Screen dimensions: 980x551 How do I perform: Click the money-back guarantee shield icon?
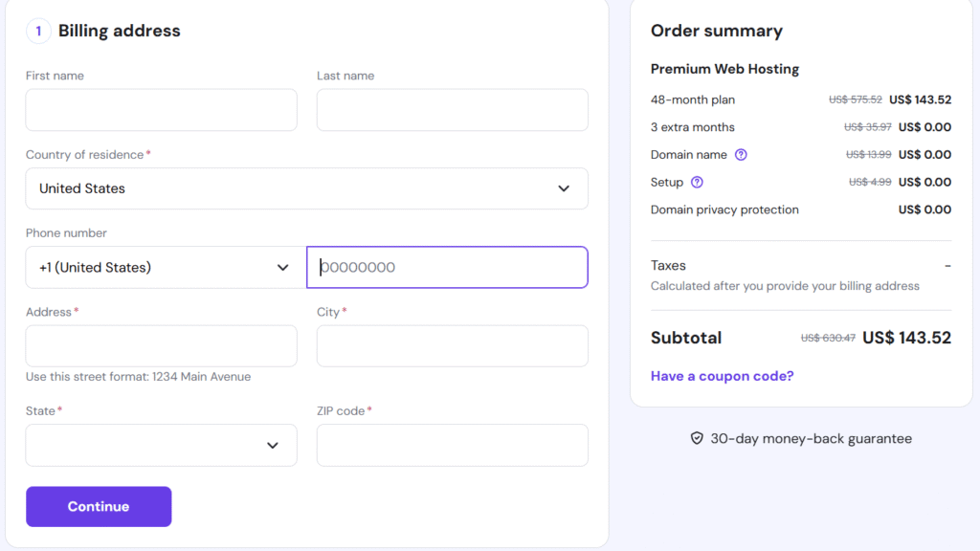[x=696, y=437]
